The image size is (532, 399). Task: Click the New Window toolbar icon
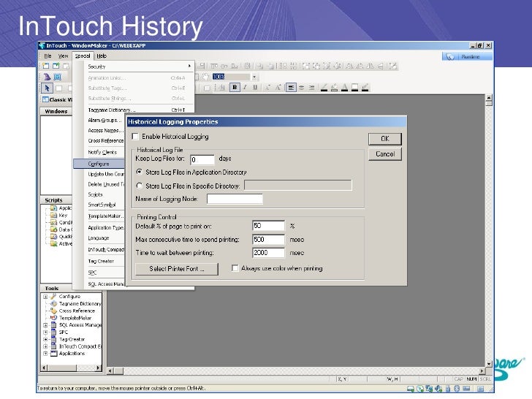click(x=46, y=66)
